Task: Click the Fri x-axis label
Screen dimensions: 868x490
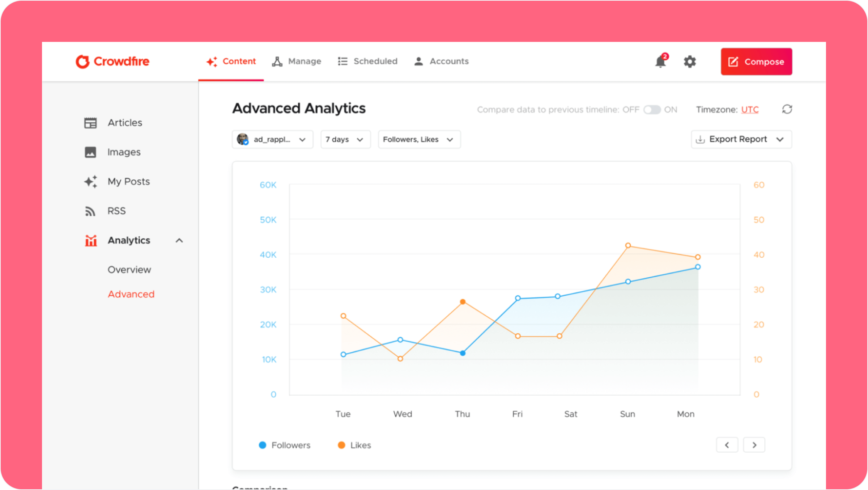Action: (517, 414)
